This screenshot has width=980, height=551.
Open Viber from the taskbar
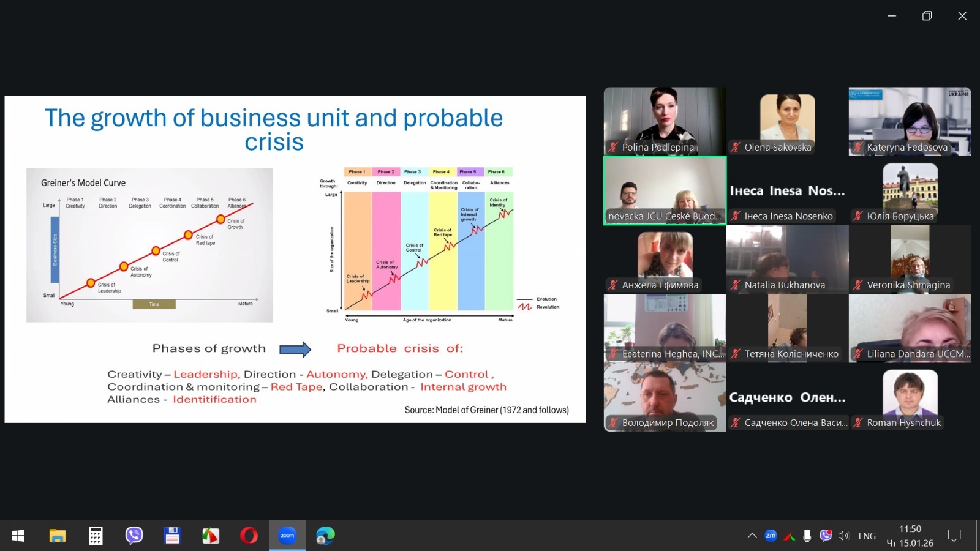tap(134, 536)
